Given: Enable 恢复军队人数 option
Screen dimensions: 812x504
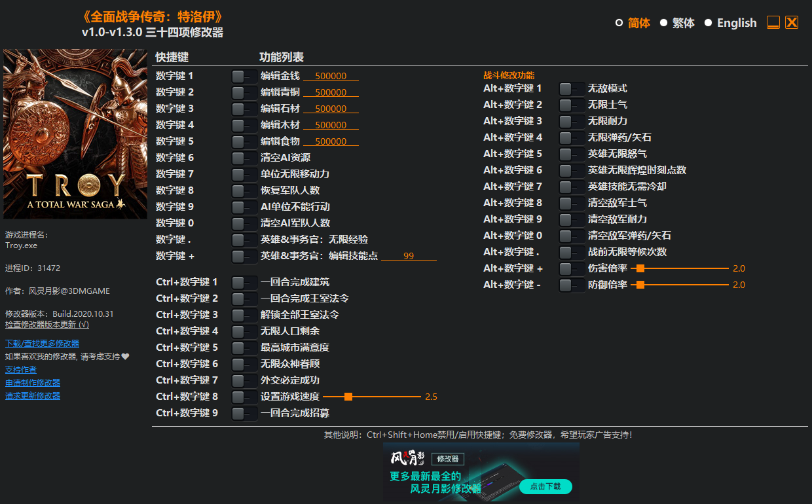Looking at the screenshot, I should [244, 190].
